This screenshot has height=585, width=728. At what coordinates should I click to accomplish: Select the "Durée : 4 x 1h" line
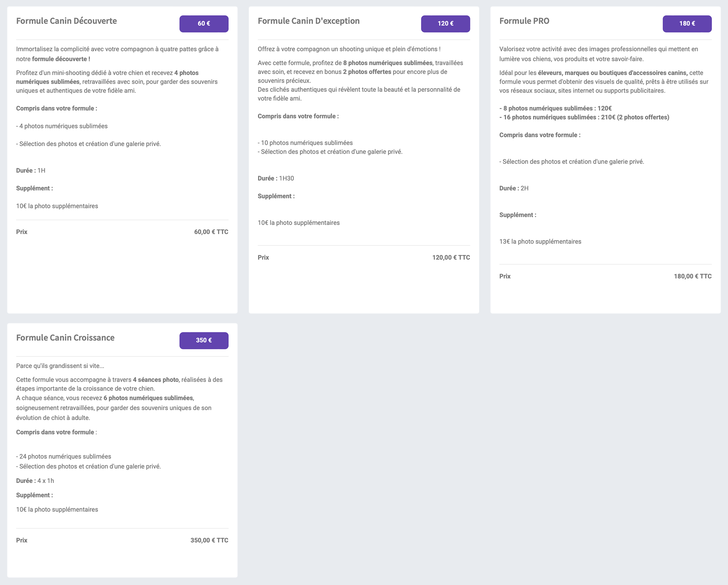[35, 481]
